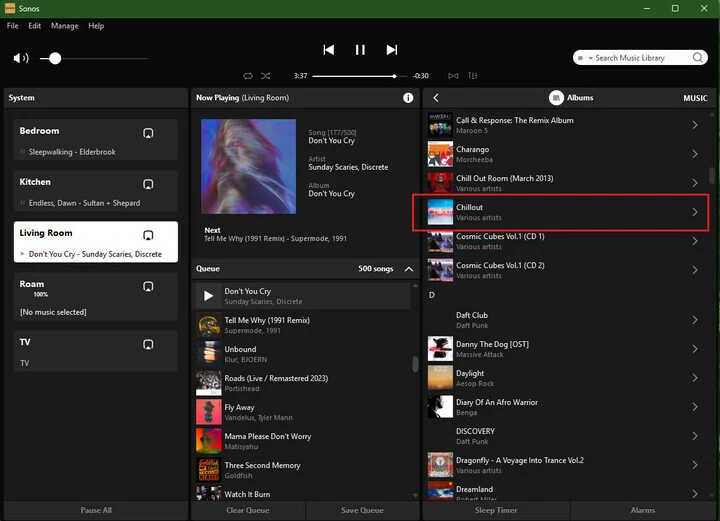Click the track progress bar
The image size is (720, 521).
tap(360, 76)
